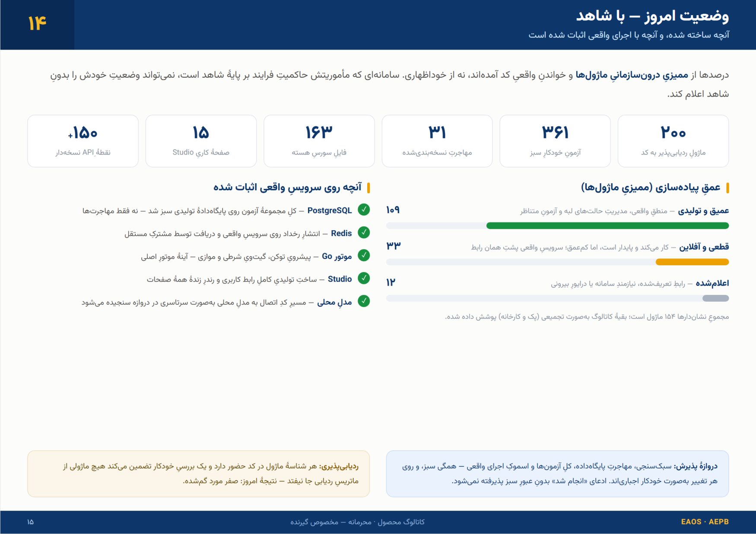This screenshot has height=534, width=756.
Task: Click the bold PostgreSQL label
Action: pyautogui.click(x=330, y=210)
